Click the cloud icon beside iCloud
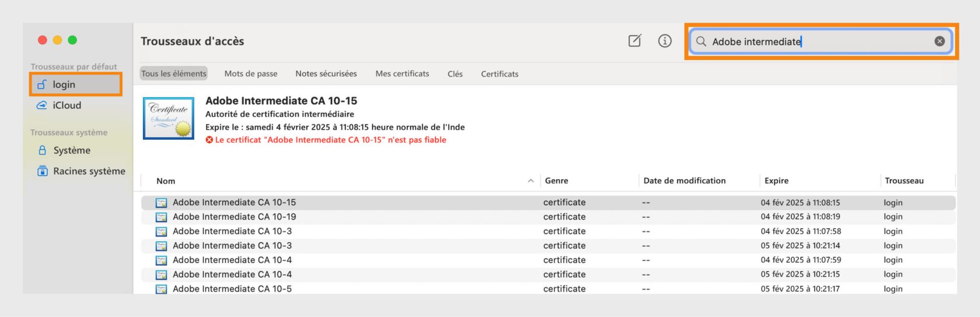Screen dimensions: 980x317 pos(42,105)
